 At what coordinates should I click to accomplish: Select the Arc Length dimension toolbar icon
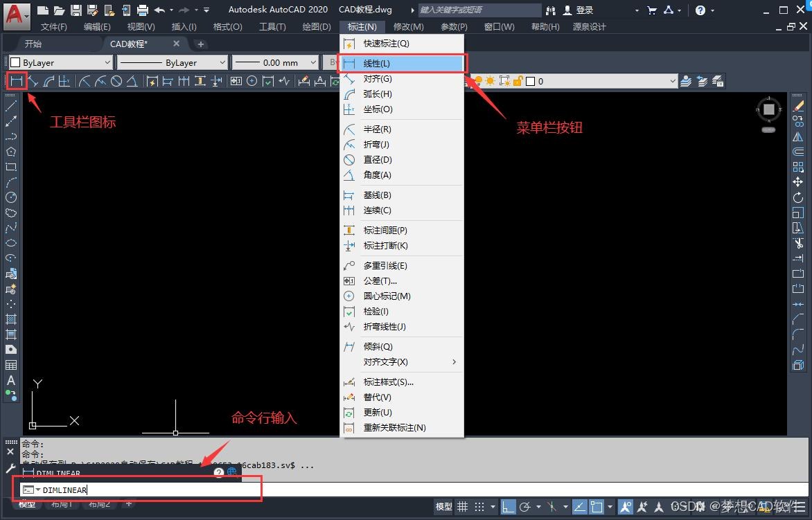pyautogui.click(x=48, y=81)
